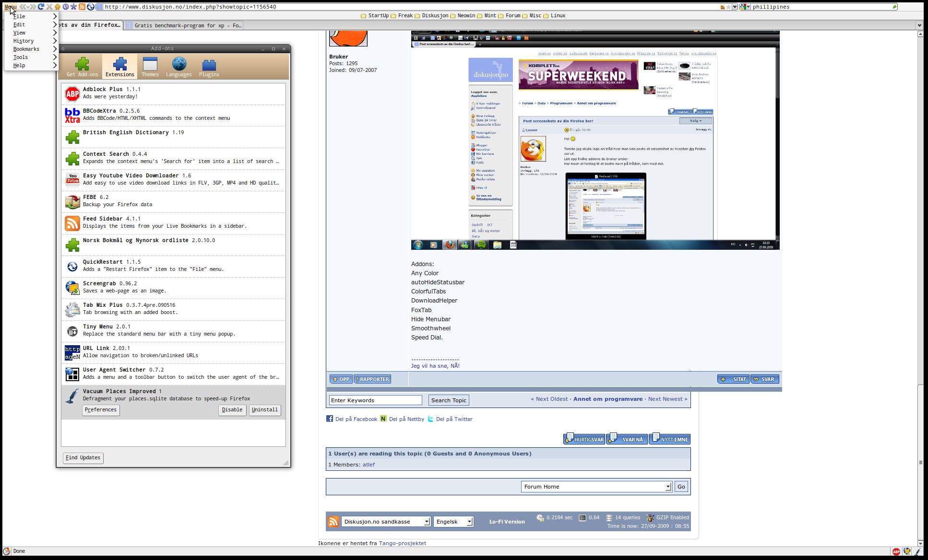This screenshot has height=560, width=928.
Task: Click the HURTIGSVAR quick reply button
Action: 584,439
